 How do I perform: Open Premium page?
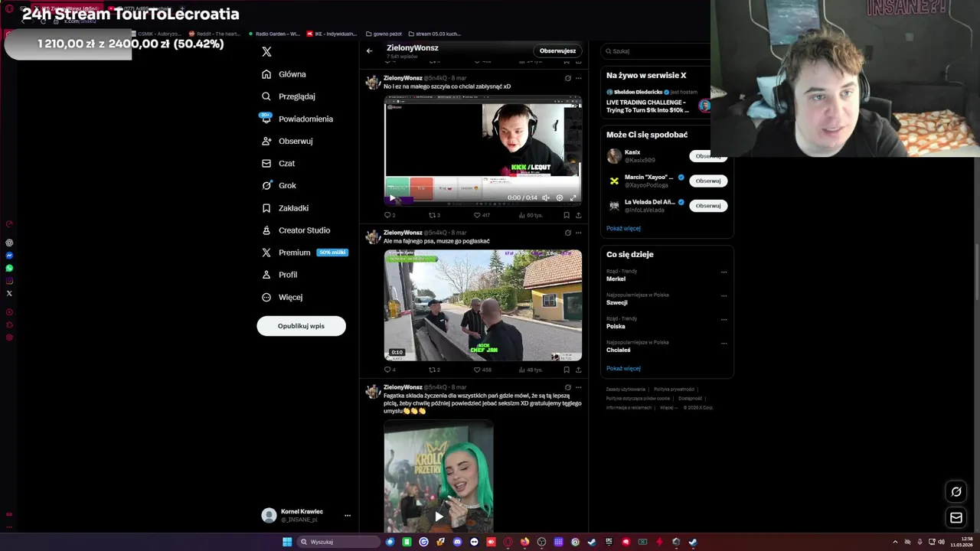pos(304,253)
